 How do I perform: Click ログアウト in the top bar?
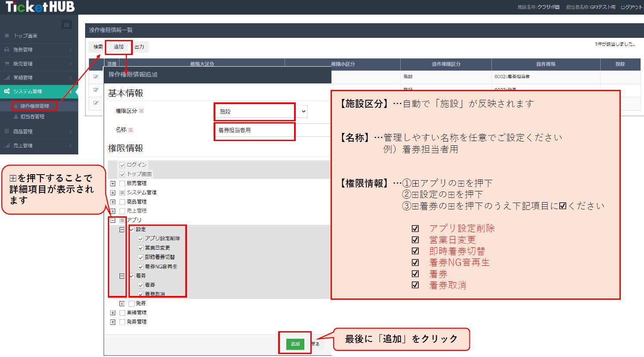coord(631,7)
